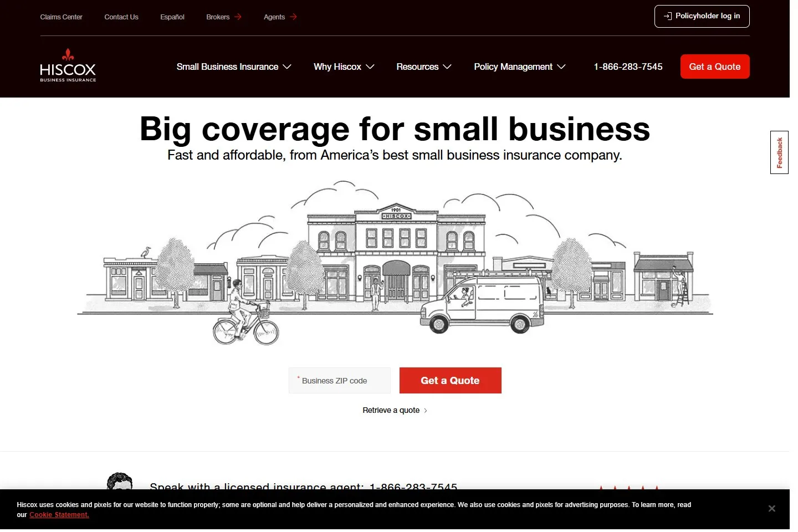The height and width of the screenshot is (532, 798).
Task: Click Get a Quote beside ZIP field
Action: pyautogui.click(x=450, y=381)
